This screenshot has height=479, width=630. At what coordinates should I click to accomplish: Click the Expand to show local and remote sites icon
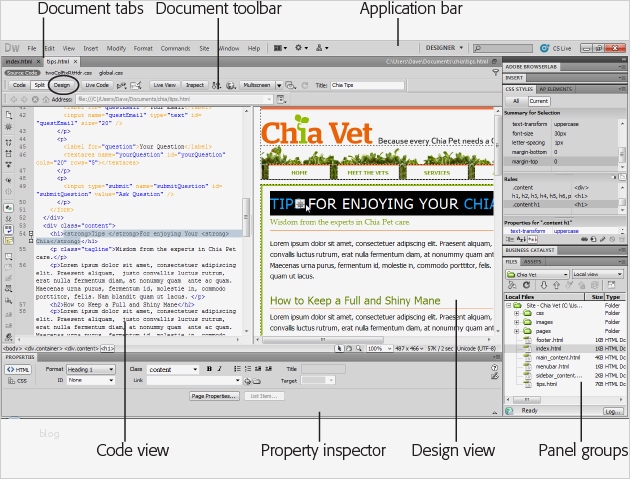pos(611,285)
